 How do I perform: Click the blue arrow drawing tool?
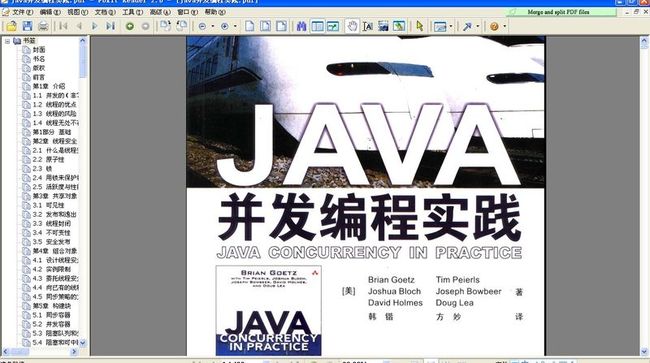coord(467,26)
